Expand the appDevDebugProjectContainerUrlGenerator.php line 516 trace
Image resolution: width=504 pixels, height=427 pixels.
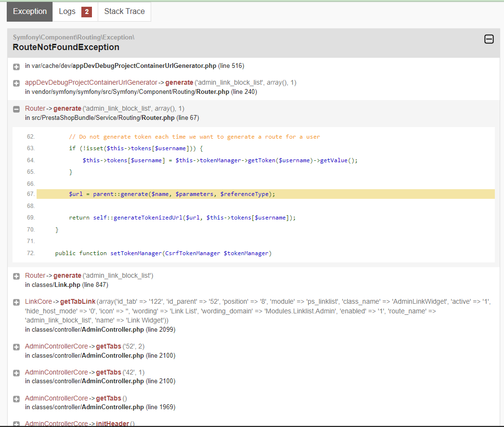[x=16, y=66]
